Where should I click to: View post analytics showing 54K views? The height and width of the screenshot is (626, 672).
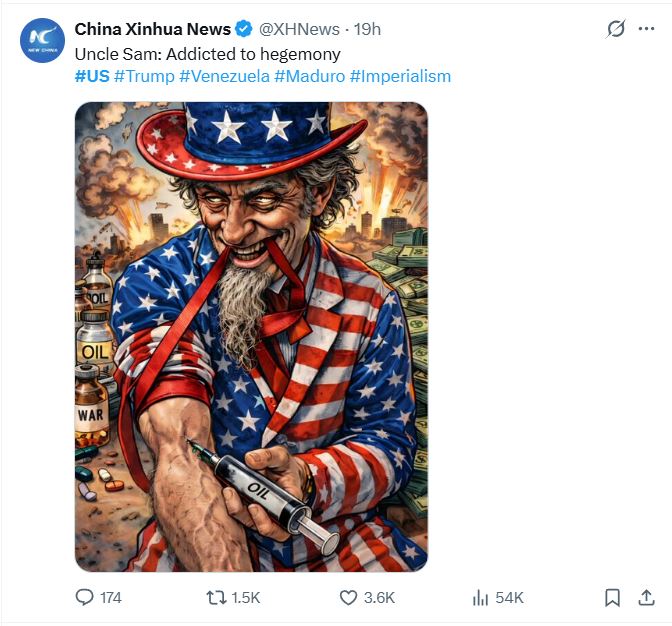[x=483, y=597]
